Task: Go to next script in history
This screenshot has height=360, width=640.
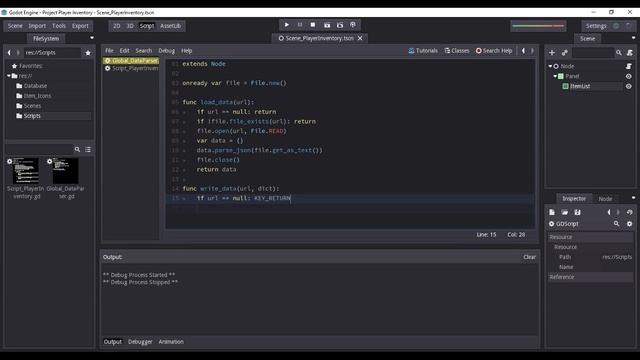Action: [x=532, y=51]
